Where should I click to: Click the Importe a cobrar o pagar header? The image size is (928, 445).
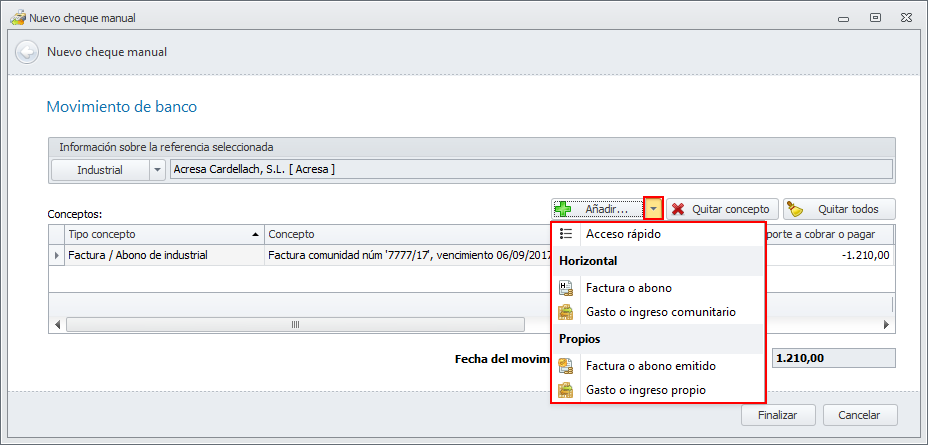(828, 234)
